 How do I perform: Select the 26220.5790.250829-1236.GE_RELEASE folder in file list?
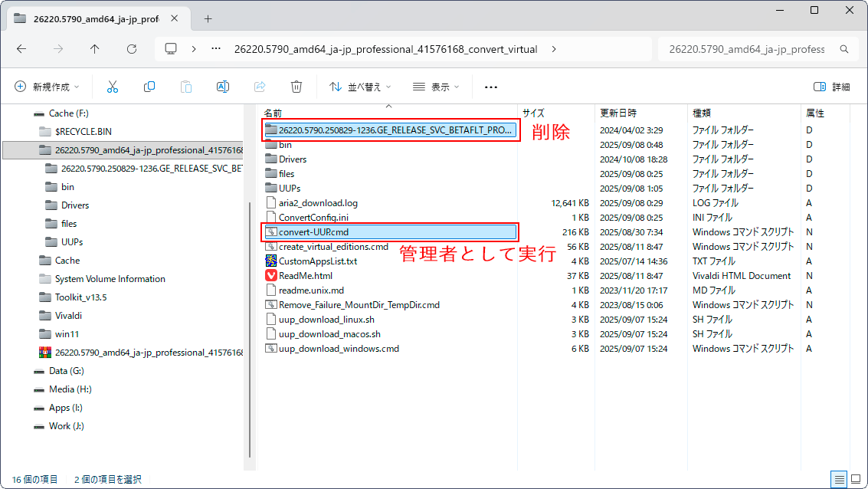(x=390, y=130)
